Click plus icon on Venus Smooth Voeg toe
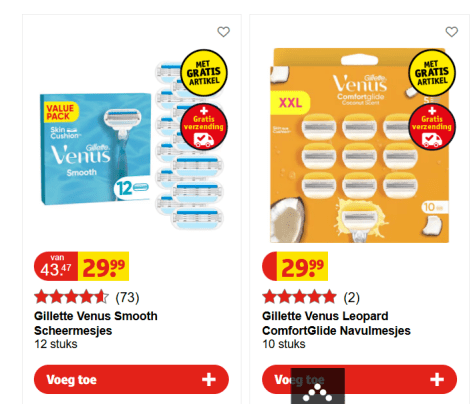Viewport: 475px width, 404px height. click(209, 379)
